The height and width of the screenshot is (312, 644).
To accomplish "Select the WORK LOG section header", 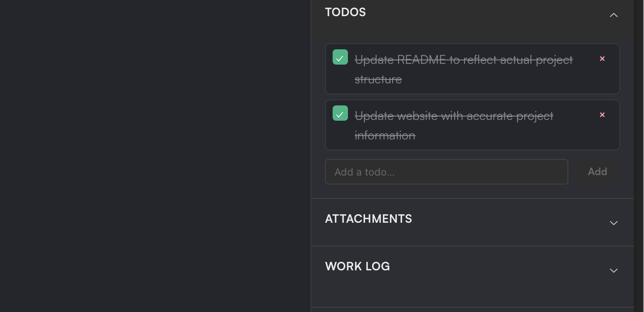I will (358, 267).
